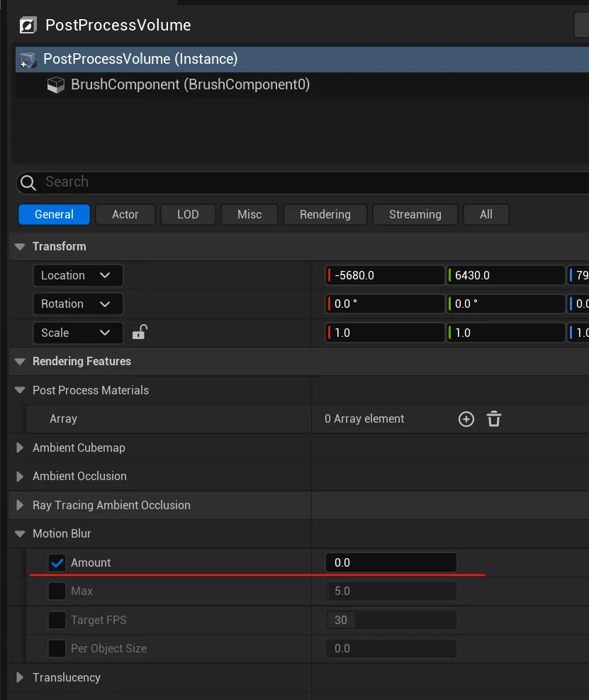Click the Streaming category button
The height and width of the screenshot is (700, 589).
(415, 214)
